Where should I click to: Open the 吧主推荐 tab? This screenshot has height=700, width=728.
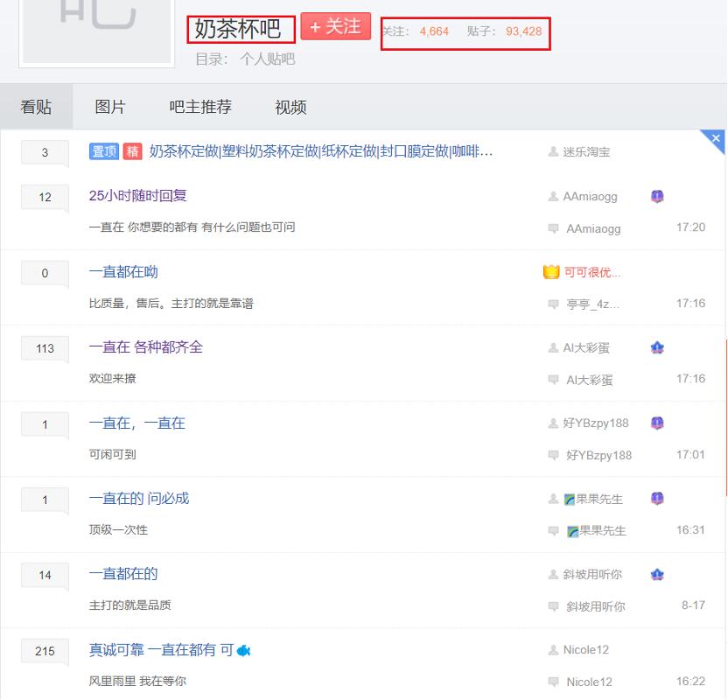click(x=200, y=107)
